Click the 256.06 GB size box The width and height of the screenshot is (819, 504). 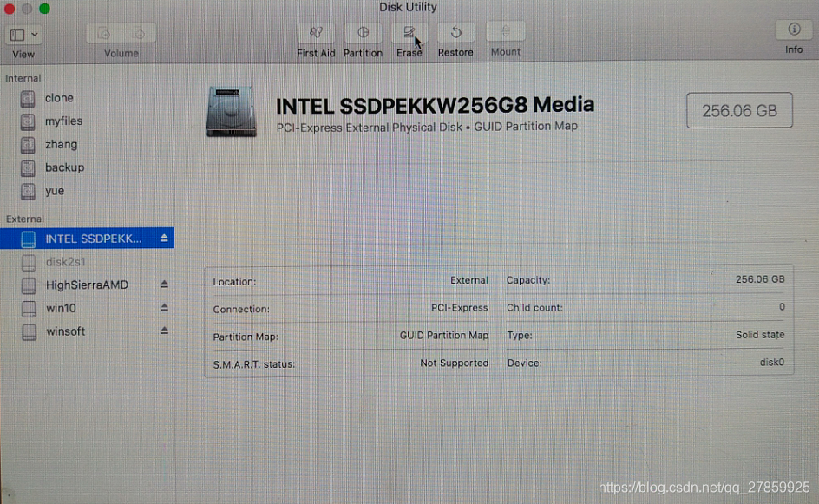(739, 110)
